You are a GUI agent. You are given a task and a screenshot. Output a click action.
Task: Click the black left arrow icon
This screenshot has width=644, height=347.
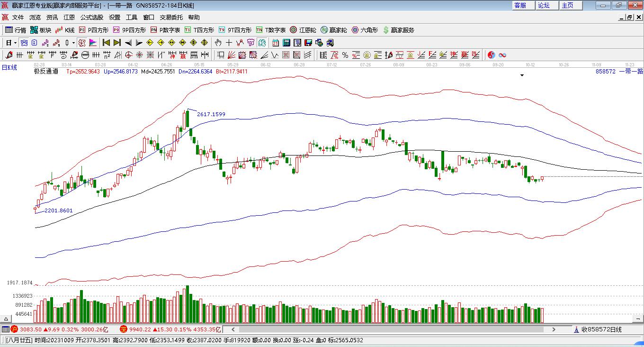click(128, 43)
